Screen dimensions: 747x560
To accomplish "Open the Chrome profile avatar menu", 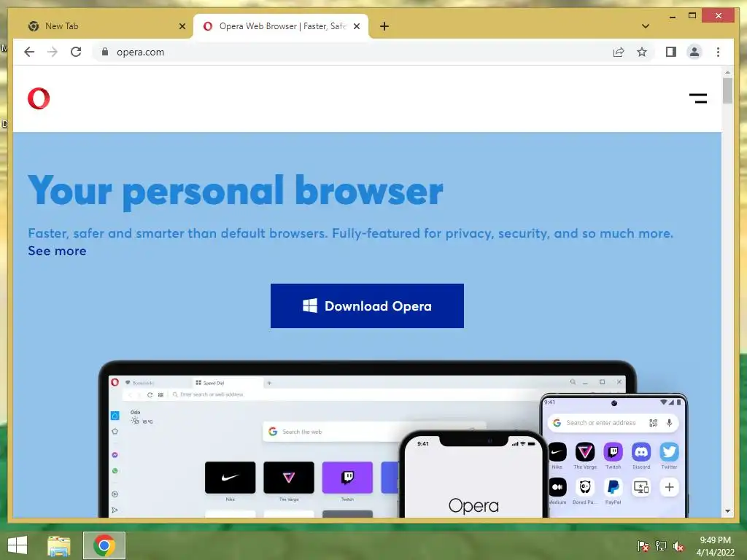I will pos(694,52).
